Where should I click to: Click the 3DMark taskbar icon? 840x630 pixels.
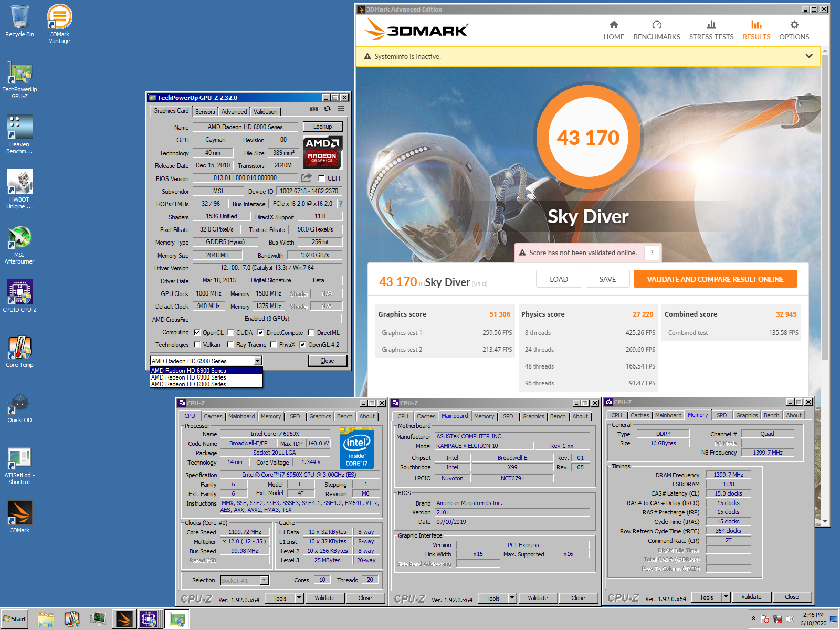[x=124, y=619]
